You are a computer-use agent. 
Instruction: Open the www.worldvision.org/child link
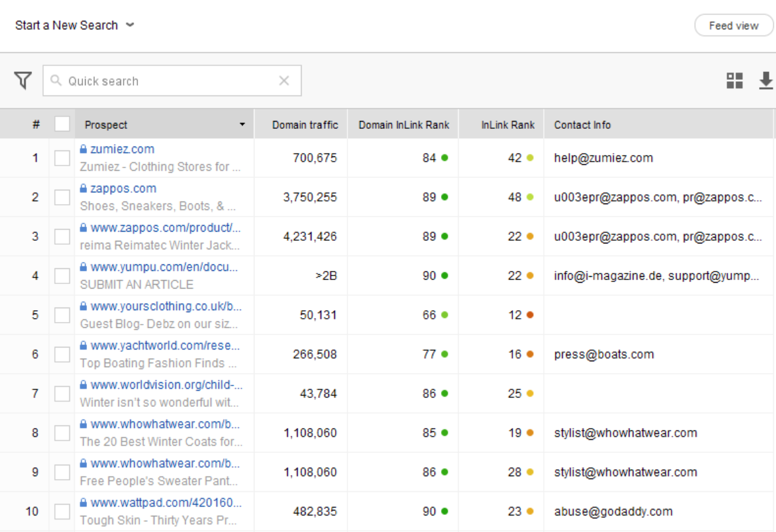point(167,385)
